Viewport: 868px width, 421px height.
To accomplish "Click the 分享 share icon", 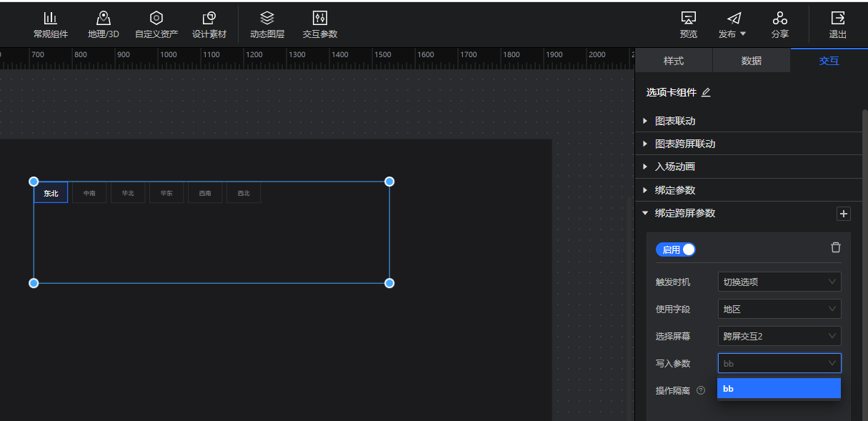I will click(780, 24).
